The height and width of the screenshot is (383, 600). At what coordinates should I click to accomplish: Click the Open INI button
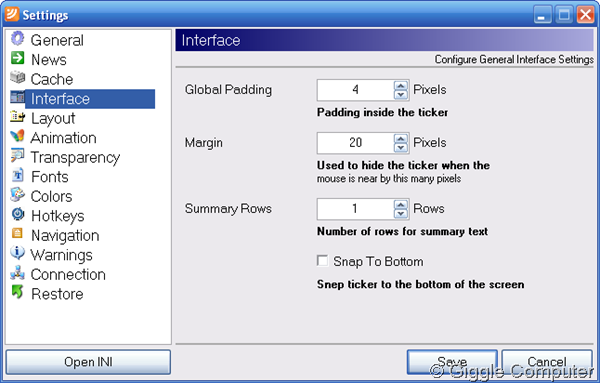pos(88,362)
